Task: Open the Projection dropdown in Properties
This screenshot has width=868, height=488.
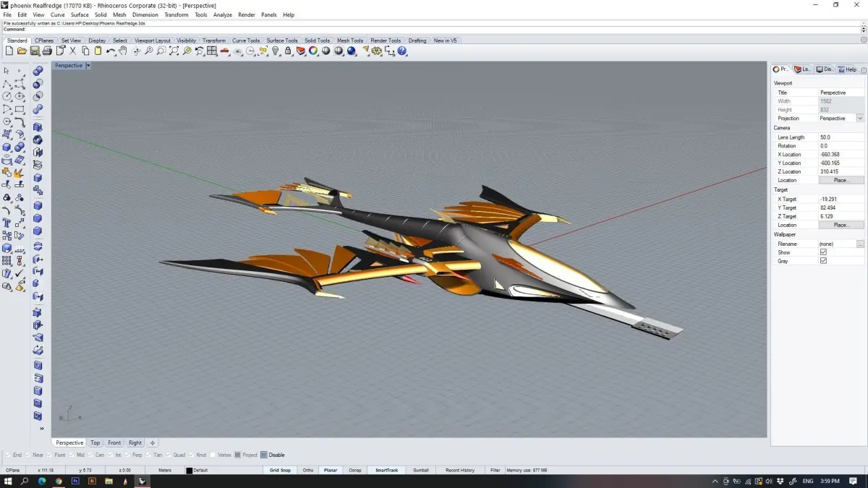Action: [860, 118]
